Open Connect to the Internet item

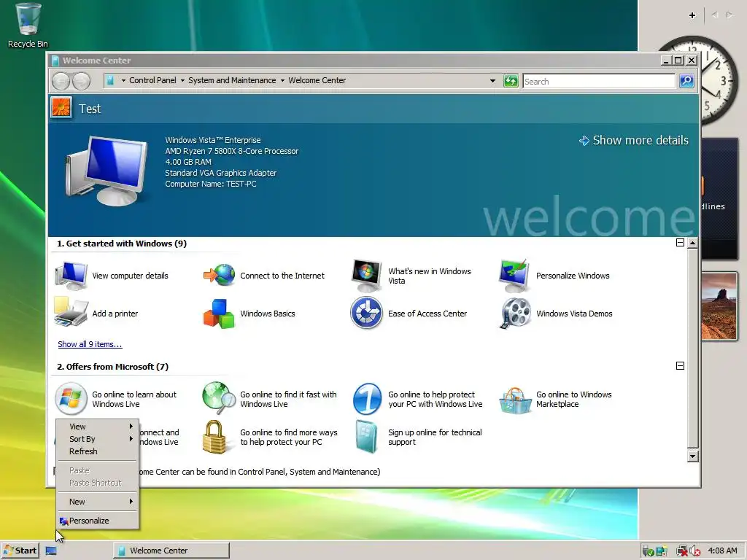point(264,276)
